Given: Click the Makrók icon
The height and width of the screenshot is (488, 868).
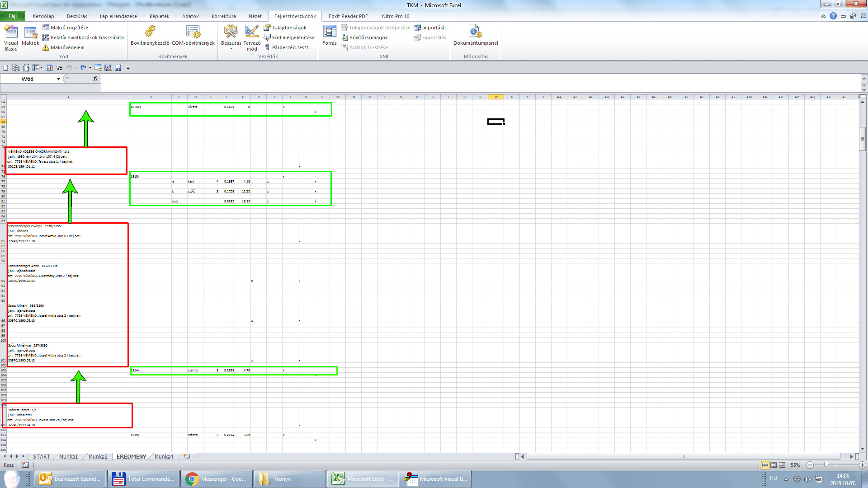Looking at the screenshot, I should tap(30, 38).
